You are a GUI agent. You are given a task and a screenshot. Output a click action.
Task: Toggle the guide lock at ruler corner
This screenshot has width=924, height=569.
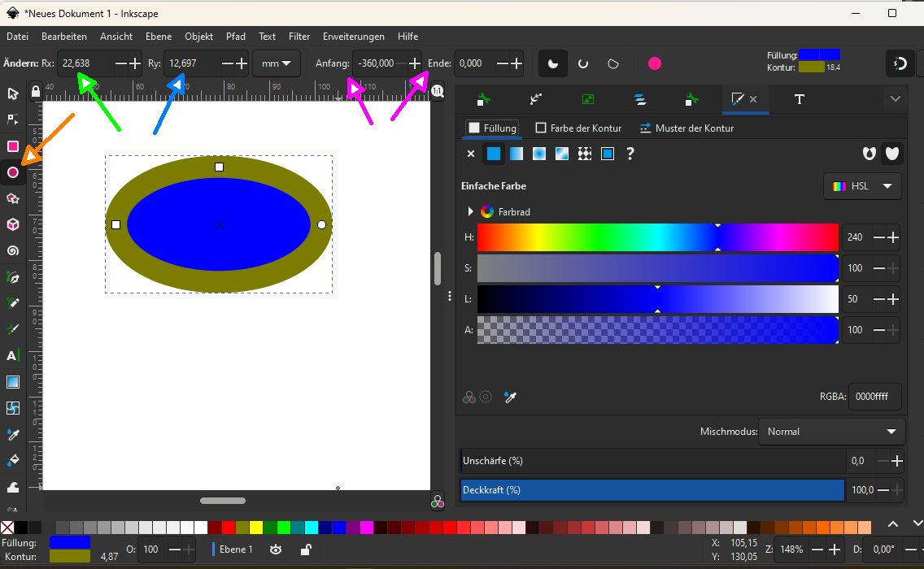pyautogui.click(x=35, y=91)
